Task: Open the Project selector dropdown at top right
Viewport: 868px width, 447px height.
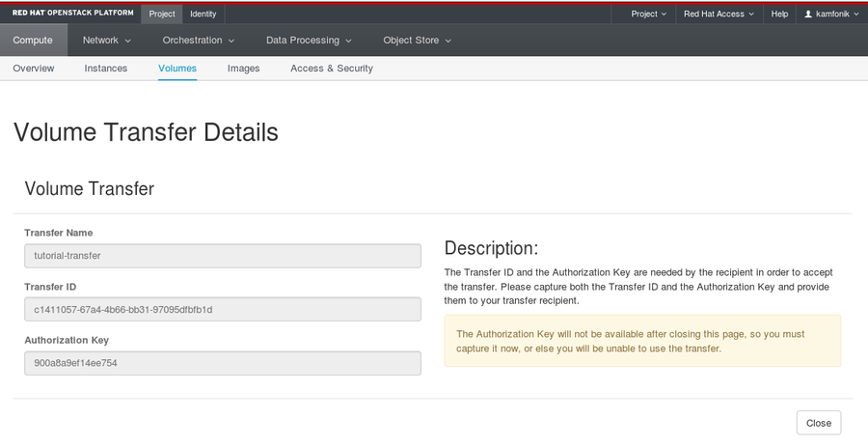Action: [x=648, y=14]
